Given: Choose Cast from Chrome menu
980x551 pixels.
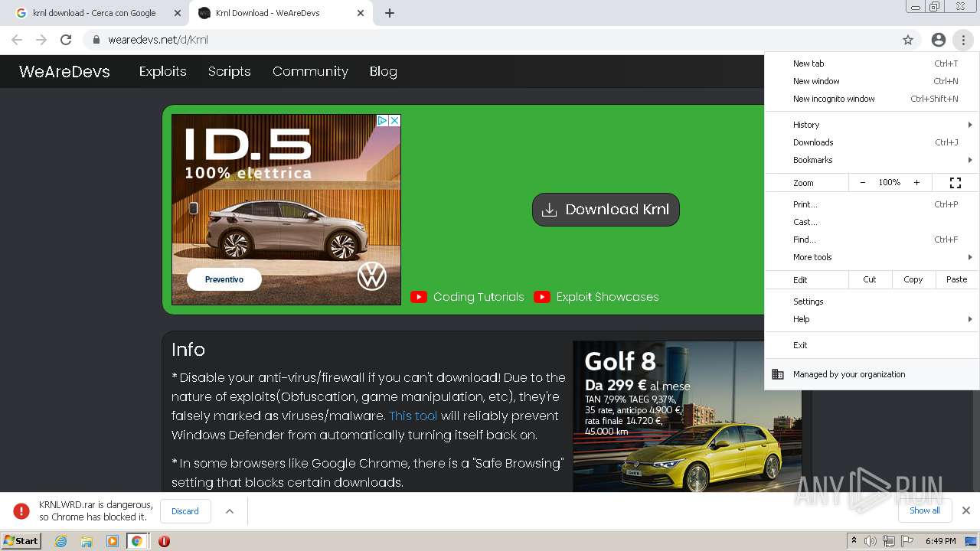Looking at the screenshot, I should coord(872,222).
